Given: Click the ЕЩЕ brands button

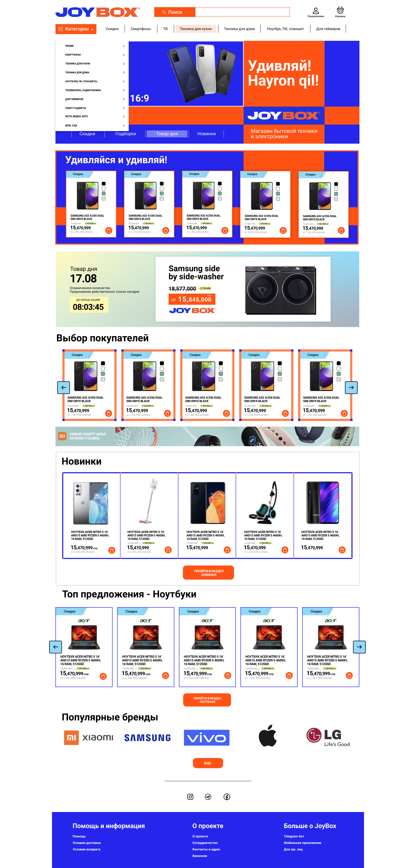Looking at the screenshot, I should (208, 763).
